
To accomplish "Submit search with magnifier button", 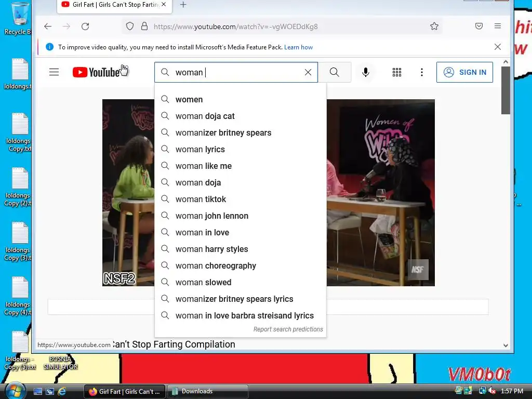I will point(335,72).
